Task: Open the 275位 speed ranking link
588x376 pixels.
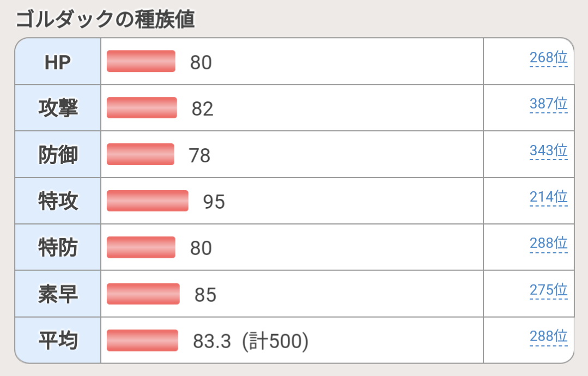Action: coord(548,290)
